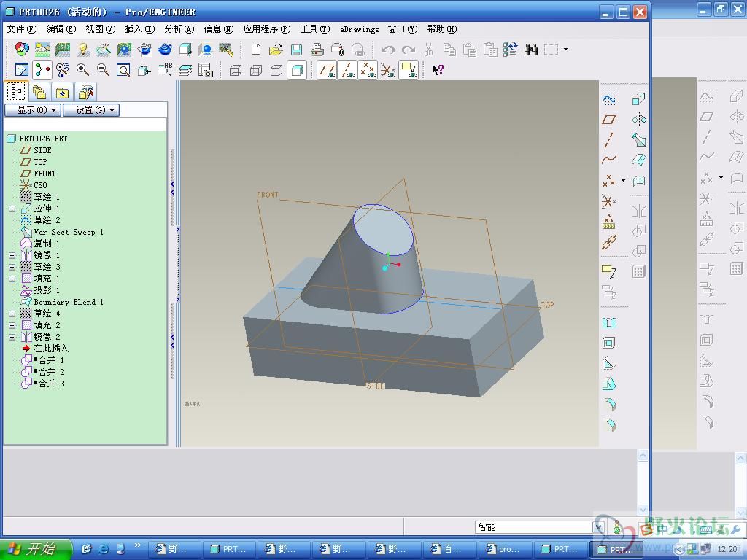The image size is (747, 560).
Task: Open the datum point tool flyout arrow
Action: pos(623,181)
